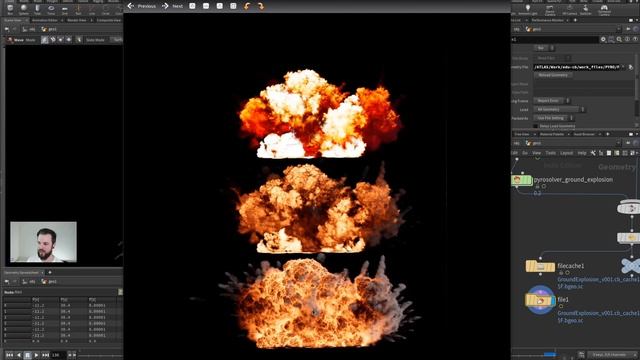Play animation backwards

(x=19, y=355)
